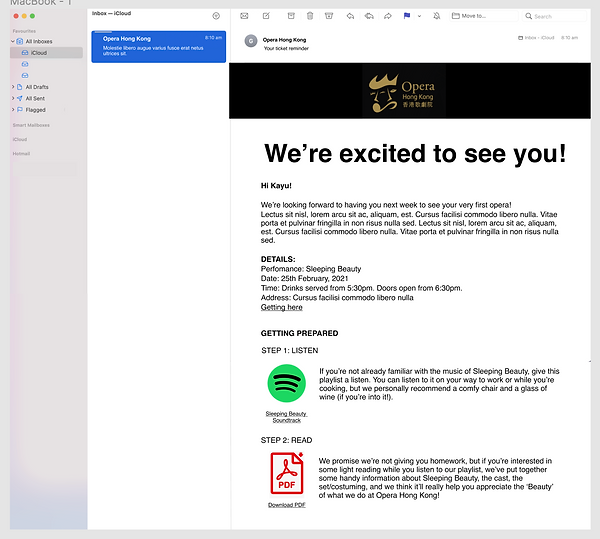Open the Download PDF link
This screenshot has height=539, width=600.
point(287,505)
